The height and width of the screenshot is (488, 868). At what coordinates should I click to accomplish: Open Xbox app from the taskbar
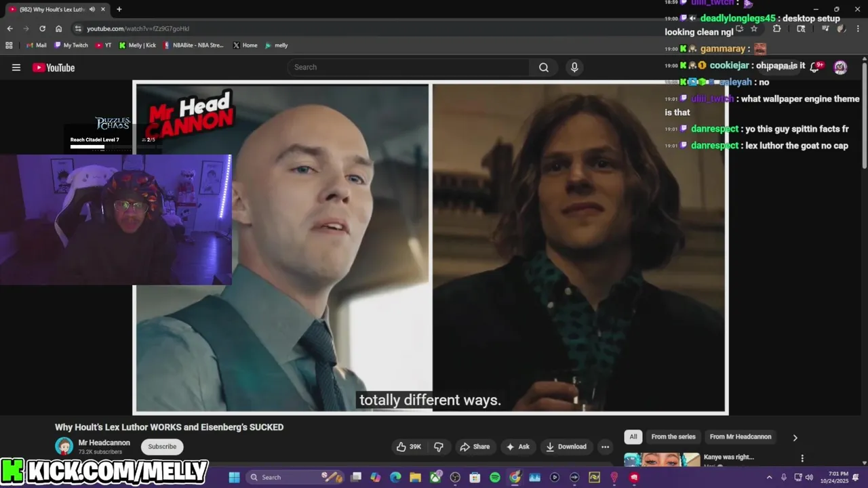(435, 477)
